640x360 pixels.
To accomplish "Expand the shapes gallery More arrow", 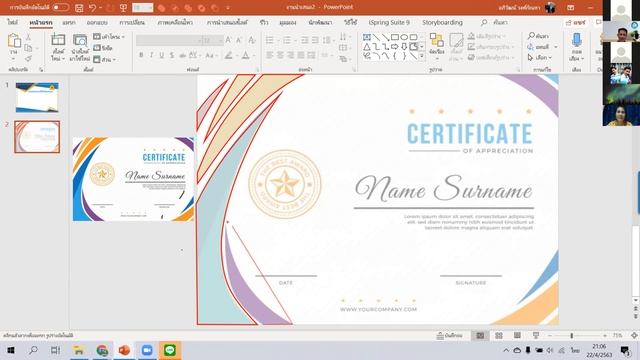I will pyautogui.click(x=422, y=57).
